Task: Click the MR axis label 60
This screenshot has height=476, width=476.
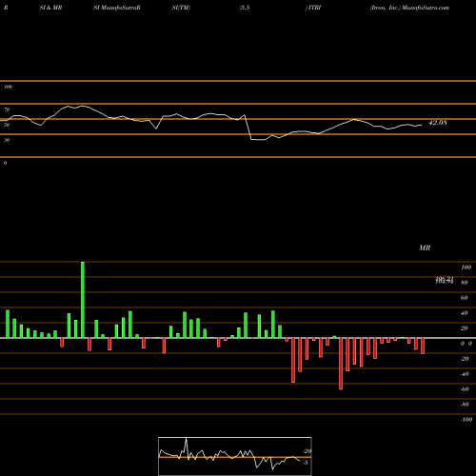Action: 464,298
